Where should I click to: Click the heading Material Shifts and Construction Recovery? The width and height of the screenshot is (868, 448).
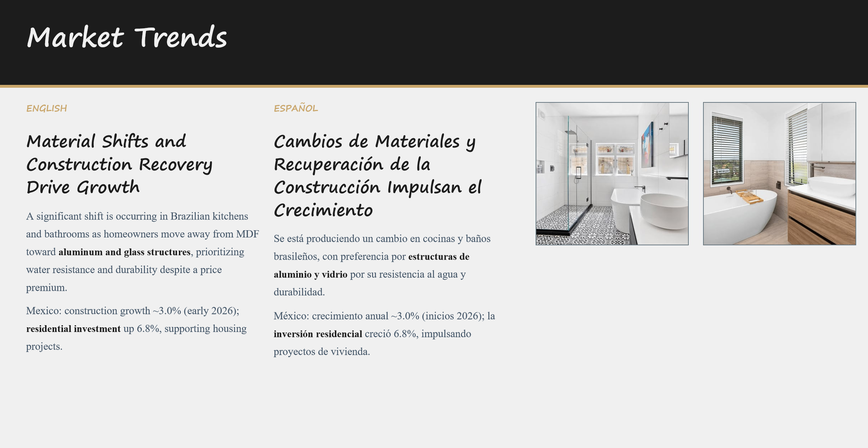click(119, 164)
